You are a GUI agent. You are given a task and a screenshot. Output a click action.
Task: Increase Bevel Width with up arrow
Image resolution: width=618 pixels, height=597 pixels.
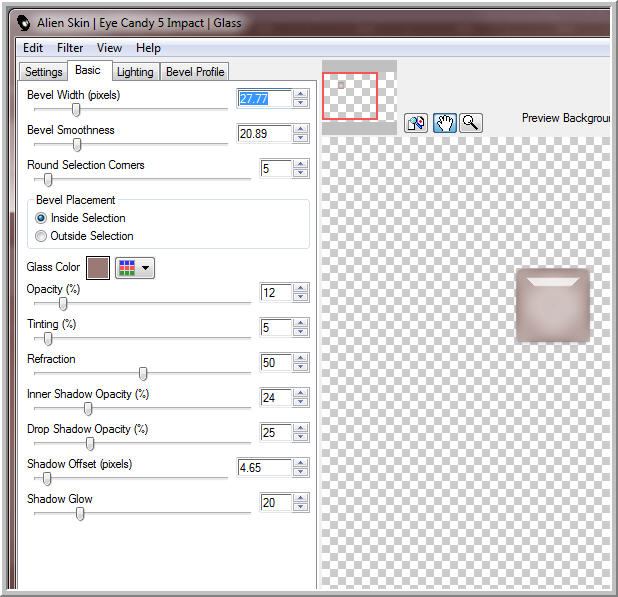click(301, 94)
